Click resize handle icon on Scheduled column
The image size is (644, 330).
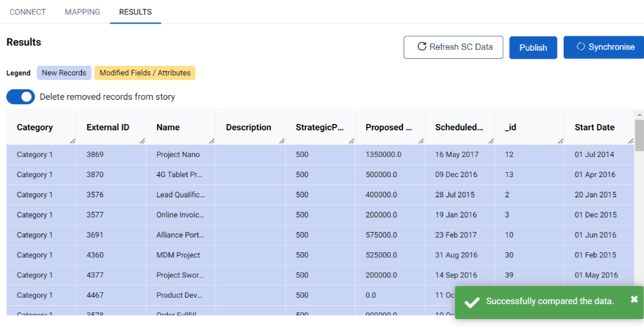point(491,141)
